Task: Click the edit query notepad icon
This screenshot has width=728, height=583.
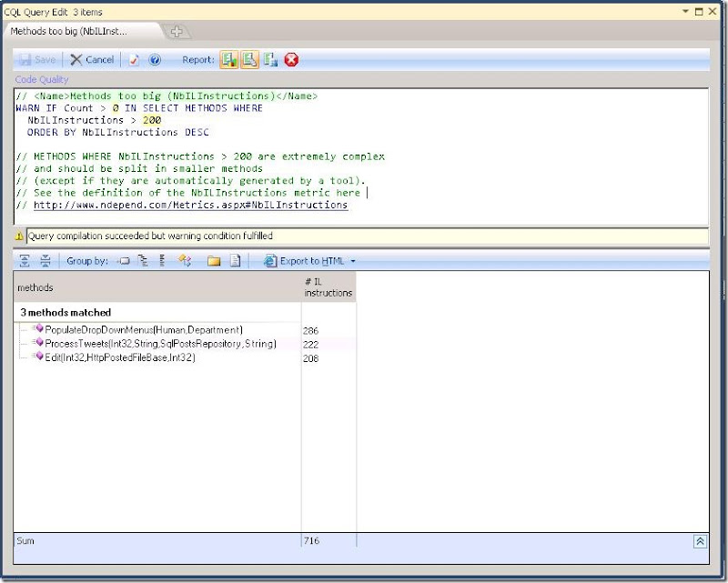Action: 134,60
